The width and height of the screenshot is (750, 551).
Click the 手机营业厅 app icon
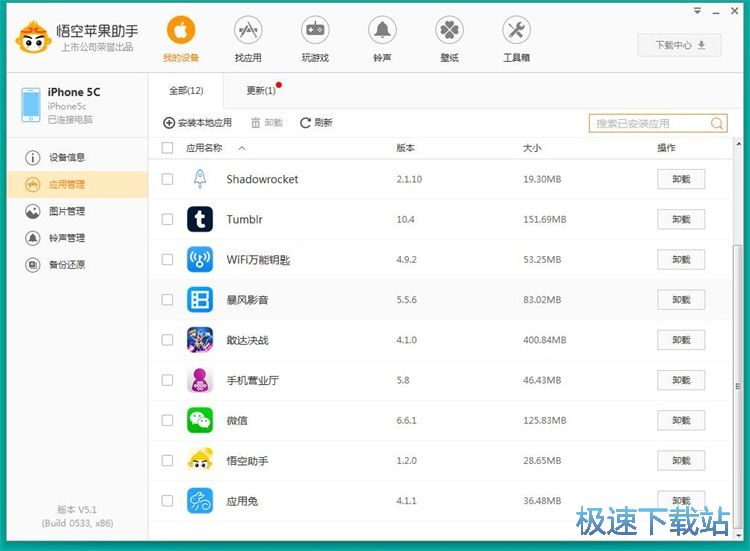pyautogui.click(x=200, y=380)
